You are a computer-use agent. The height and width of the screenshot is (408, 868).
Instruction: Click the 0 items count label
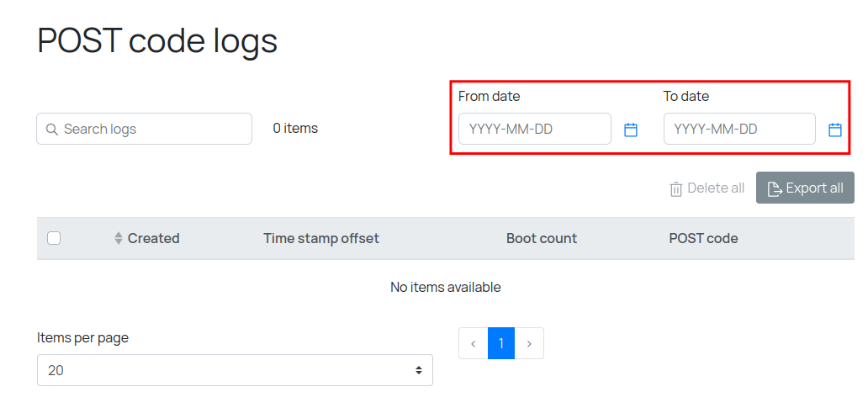point(295,129)
